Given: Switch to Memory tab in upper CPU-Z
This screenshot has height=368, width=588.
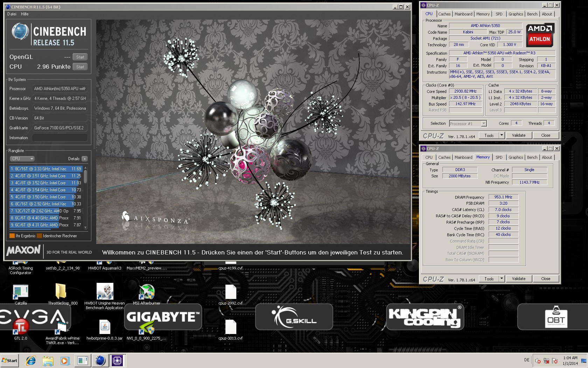Looking at the screenshot, I should (483, 14).
